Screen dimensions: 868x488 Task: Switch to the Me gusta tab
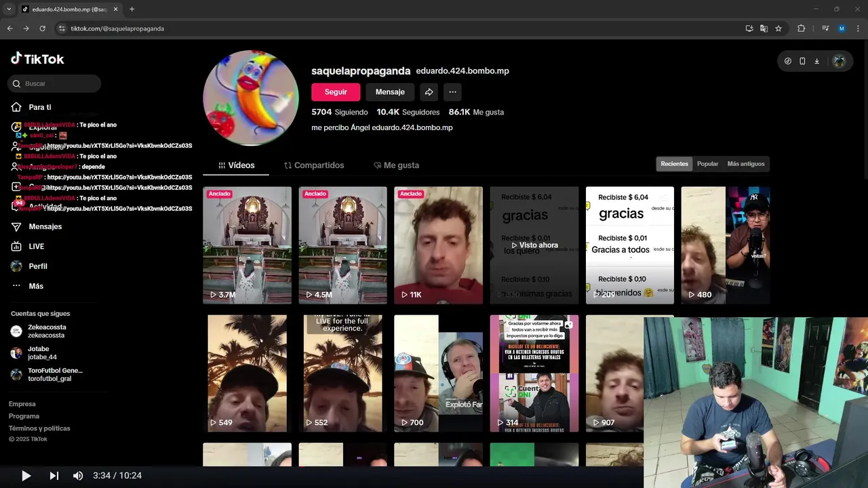pos(397,165)
